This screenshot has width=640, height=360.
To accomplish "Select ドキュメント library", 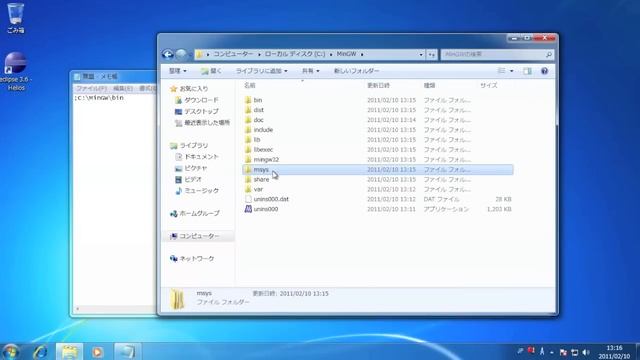I will coord(197,157).
